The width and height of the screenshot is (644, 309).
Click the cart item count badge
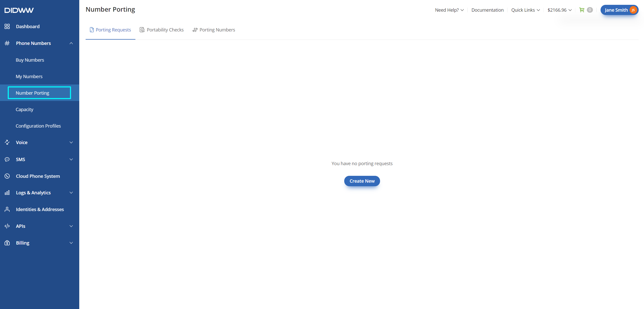tap(590, 10)
